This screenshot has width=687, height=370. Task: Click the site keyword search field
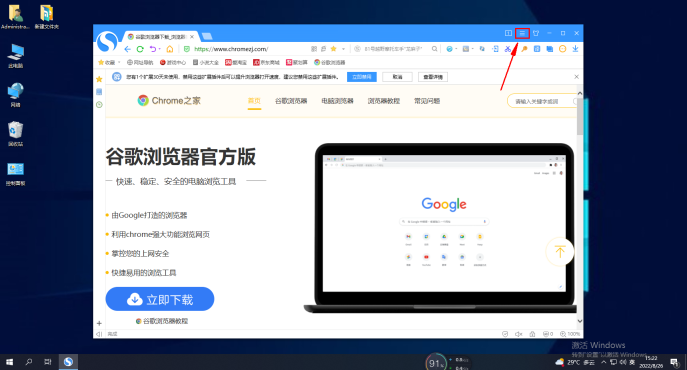tap(543, 101)
